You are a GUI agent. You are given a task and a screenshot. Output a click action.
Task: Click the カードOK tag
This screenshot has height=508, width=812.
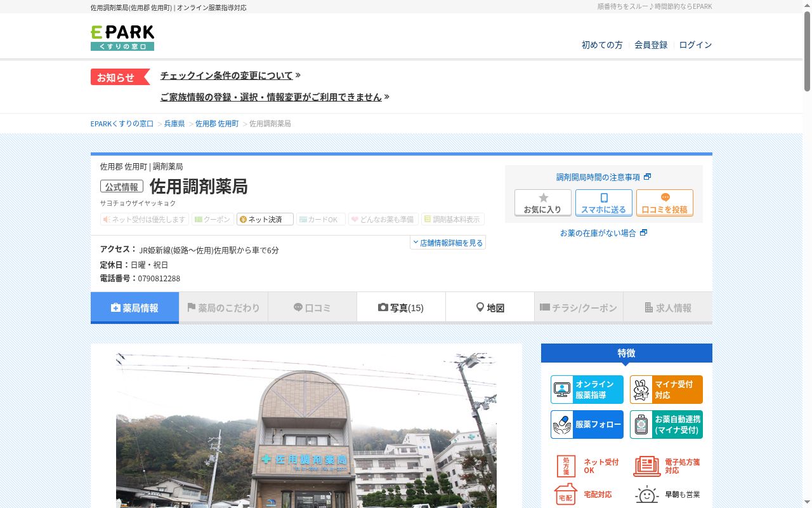click(x=321, y=219)
